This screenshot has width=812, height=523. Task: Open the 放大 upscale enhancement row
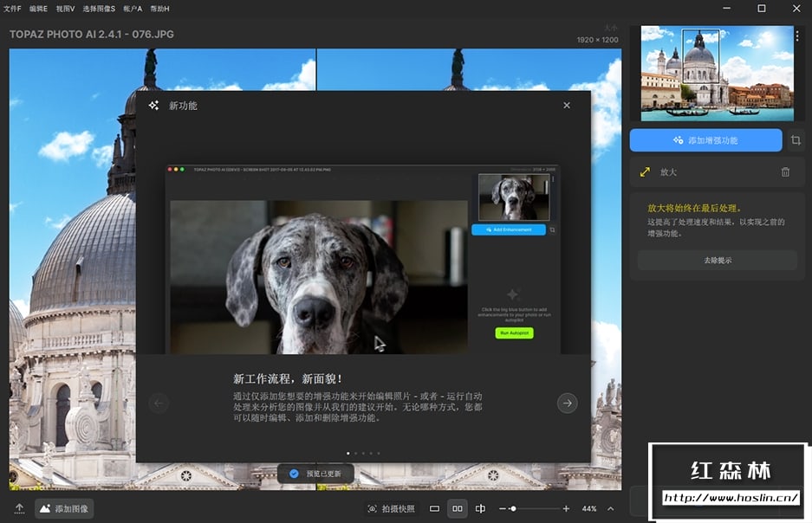click(718, 172)
